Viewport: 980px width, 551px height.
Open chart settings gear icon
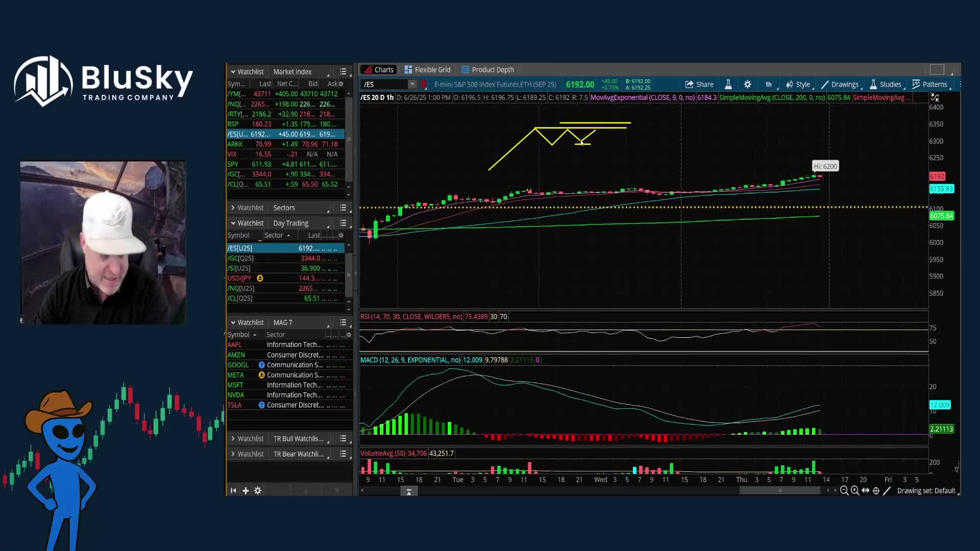[x=747, y=84]
